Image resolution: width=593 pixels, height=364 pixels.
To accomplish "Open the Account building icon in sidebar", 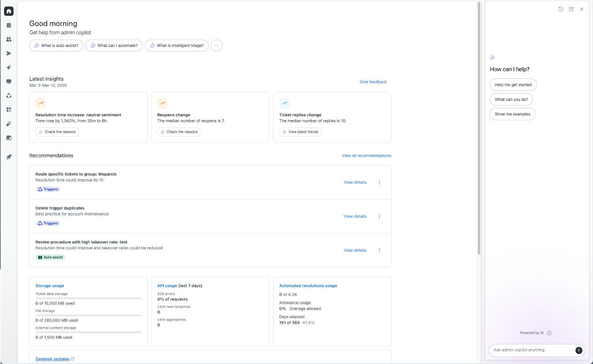I will click(x=8, y=25).
